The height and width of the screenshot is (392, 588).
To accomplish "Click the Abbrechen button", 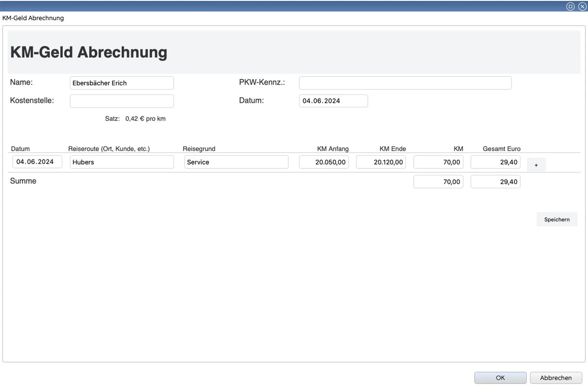I will tap(556, 378).
